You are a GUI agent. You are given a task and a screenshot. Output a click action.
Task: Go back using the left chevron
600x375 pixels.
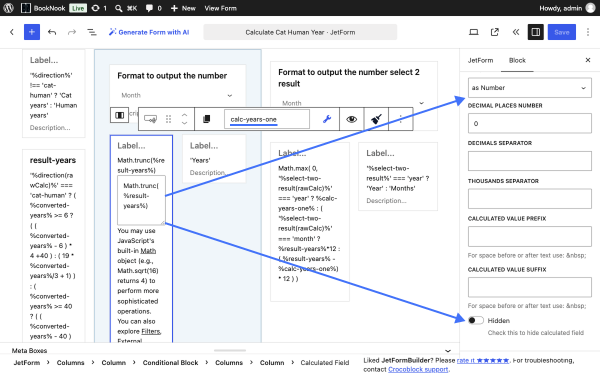click(12, 32)
